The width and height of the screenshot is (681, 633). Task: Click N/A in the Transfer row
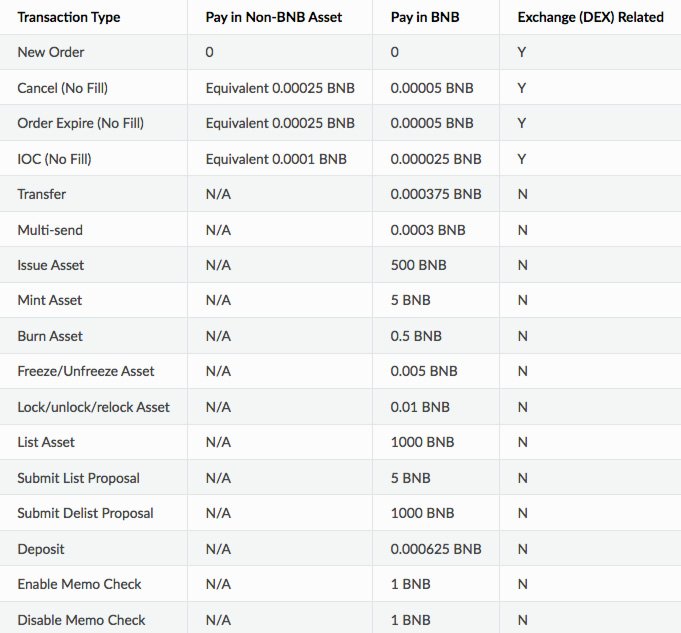point(218,194)
